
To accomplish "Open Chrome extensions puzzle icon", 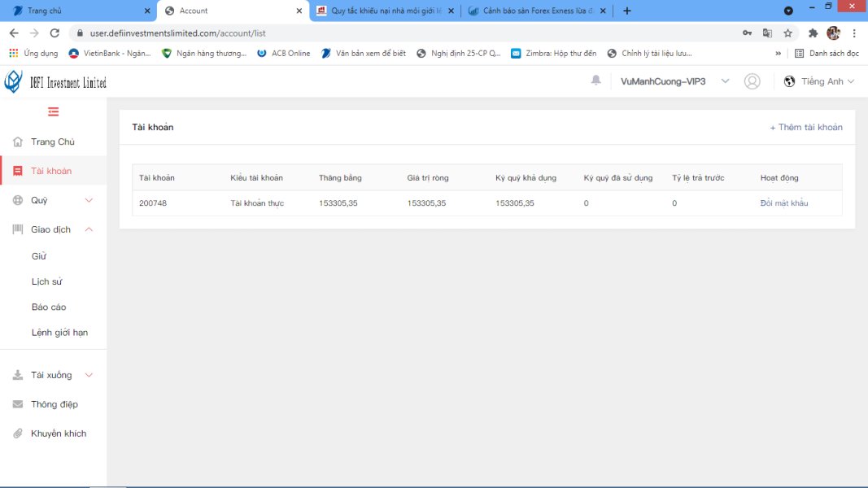I will [813, 33].
